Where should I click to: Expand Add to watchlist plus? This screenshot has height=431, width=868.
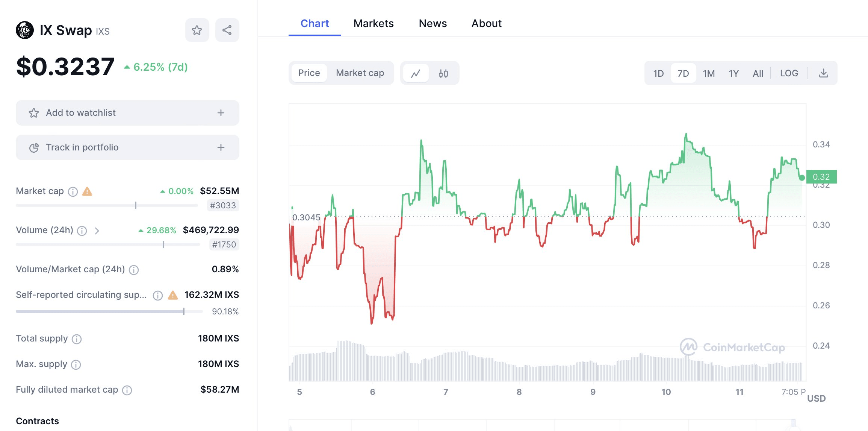tap(221, 113)
